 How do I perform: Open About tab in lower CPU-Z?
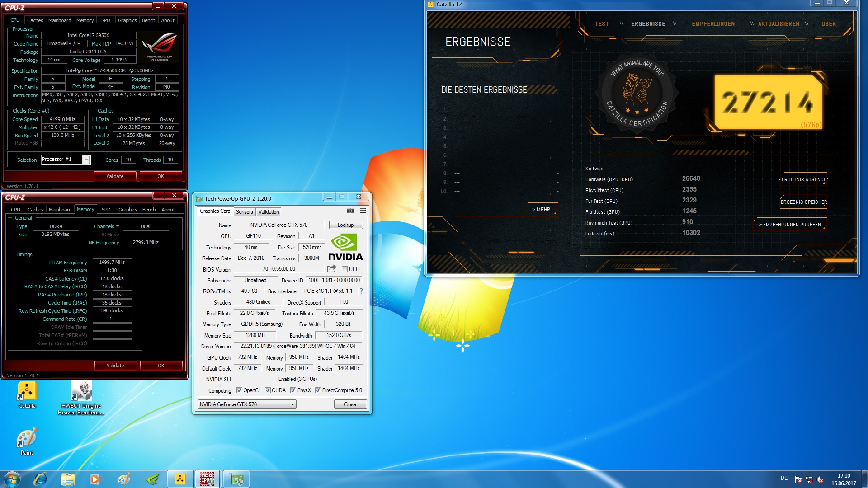click(168, 210)
